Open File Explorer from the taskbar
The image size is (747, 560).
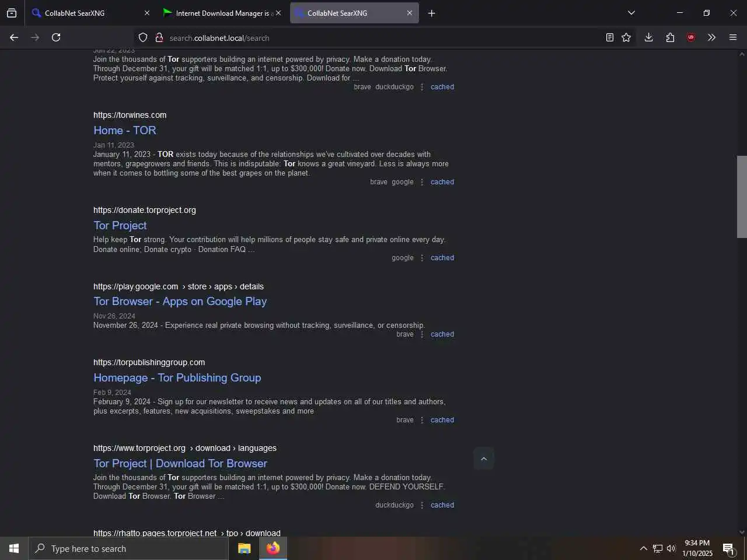244,548
